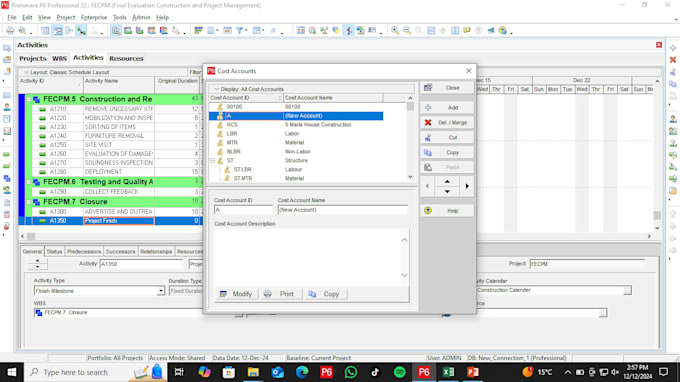Open the Status tab in activity details

pos(54,251)
